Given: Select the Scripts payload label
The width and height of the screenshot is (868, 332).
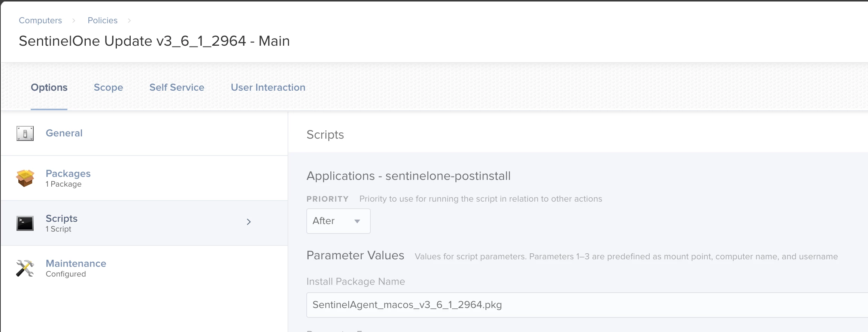Looking at the screenshot, I should click(61, 218).
